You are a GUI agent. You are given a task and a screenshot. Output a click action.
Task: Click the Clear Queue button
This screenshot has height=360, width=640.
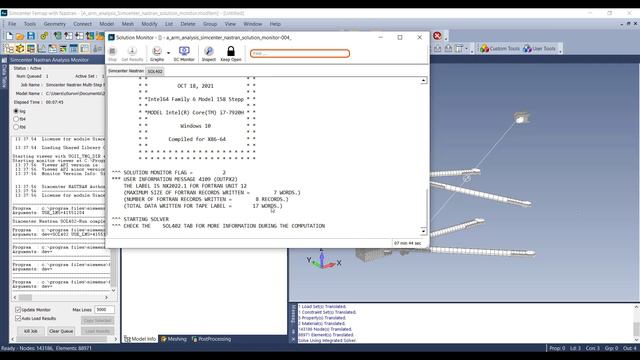pyautogui.click(x=61, y=331)
